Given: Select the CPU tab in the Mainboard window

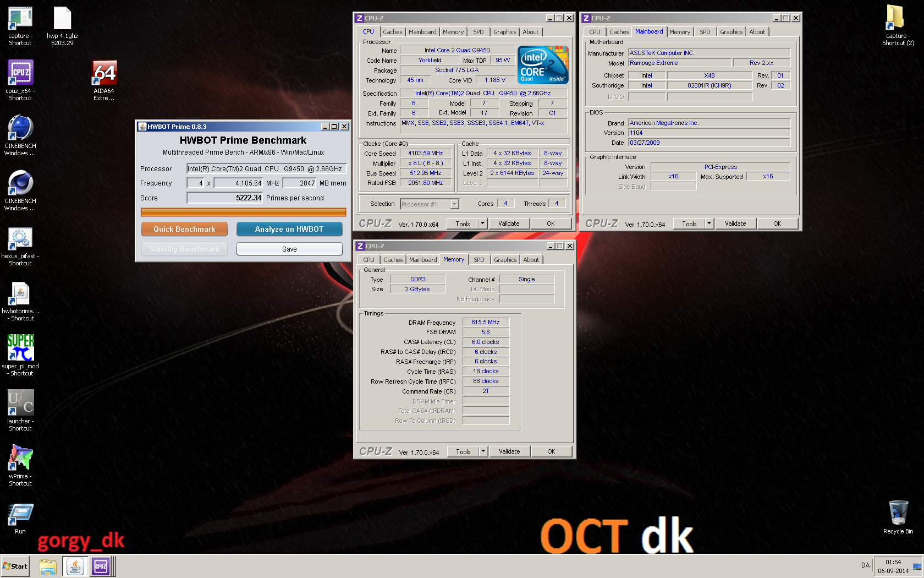Looking at the screenshot, I should [x=595, y=32].
